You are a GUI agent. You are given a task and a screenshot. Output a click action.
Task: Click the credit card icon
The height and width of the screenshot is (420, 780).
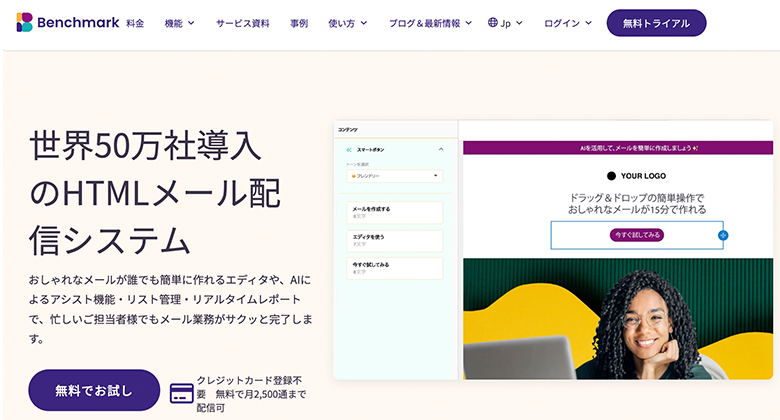point(181,392)
